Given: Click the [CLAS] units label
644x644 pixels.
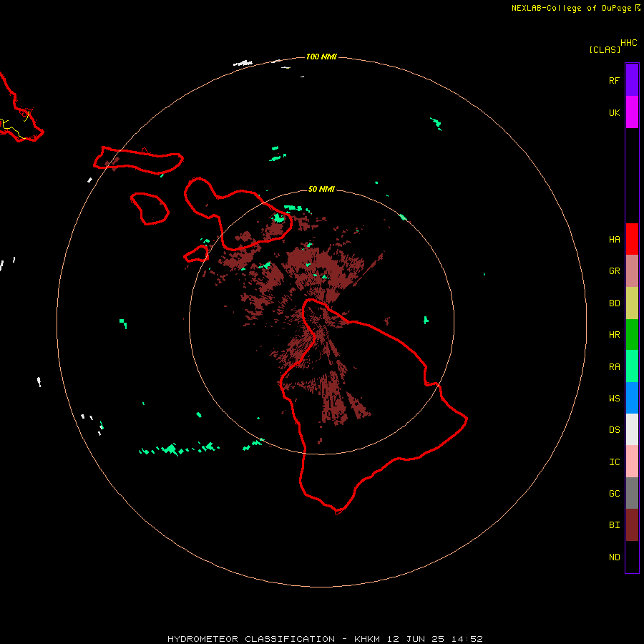Looking at the screenshot, I should [605, 49].
